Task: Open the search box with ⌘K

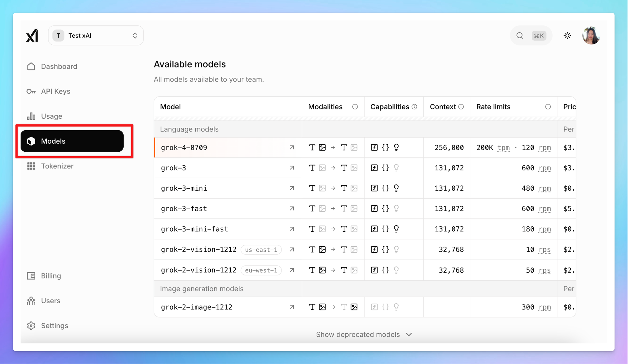Action: coord(531,36)
